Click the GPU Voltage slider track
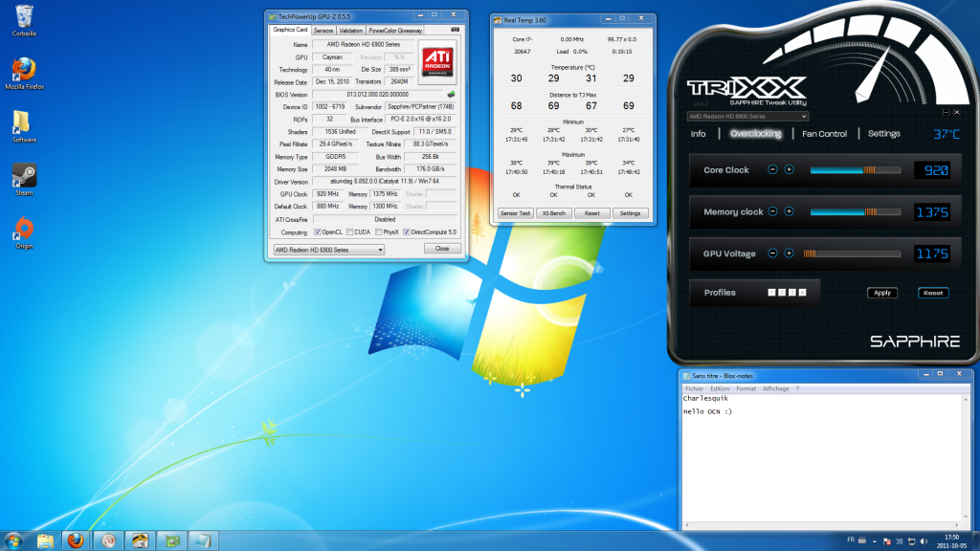 852,253
